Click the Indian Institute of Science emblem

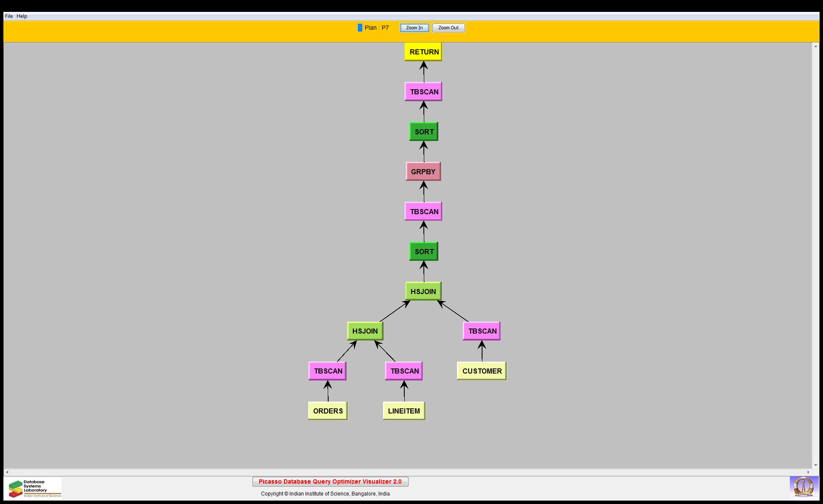click(803, 487)
